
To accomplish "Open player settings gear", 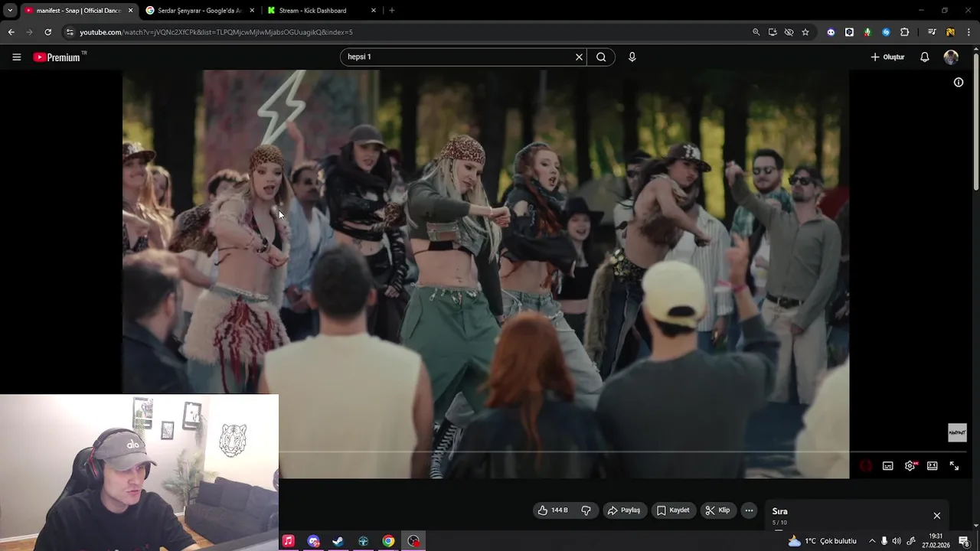I will pyautogui.click(x=910, y=465).
